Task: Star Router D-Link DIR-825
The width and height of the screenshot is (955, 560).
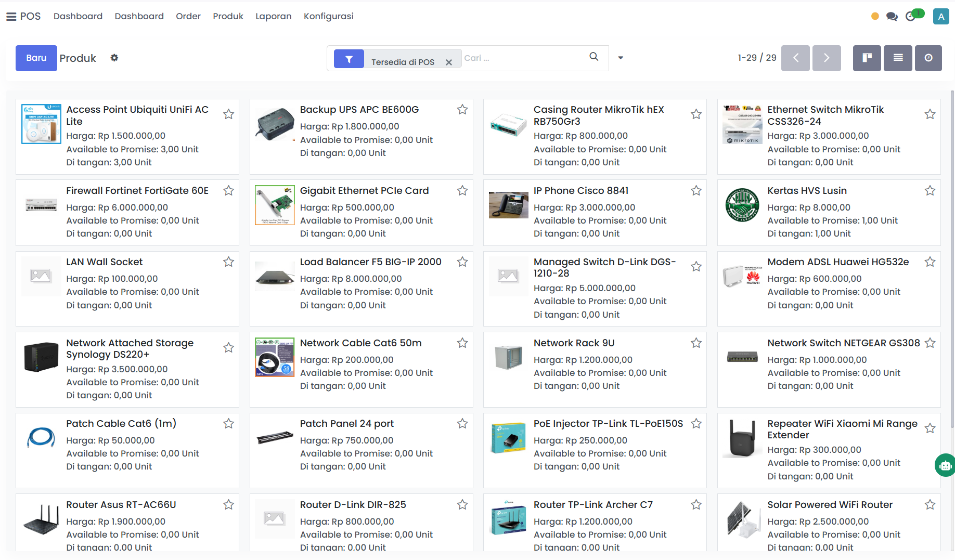Action: click(x=462, y=505)
